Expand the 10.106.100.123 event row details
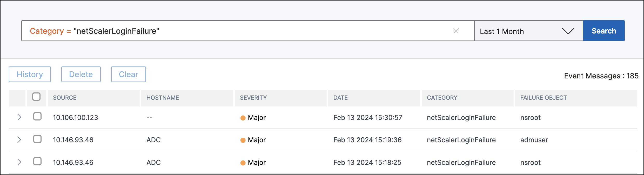644x175 pixels. [19, 117]
